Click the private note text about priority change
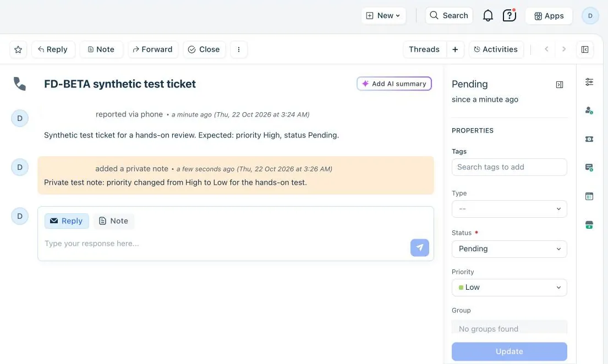 pyautogui.click(x=176, y=183)
